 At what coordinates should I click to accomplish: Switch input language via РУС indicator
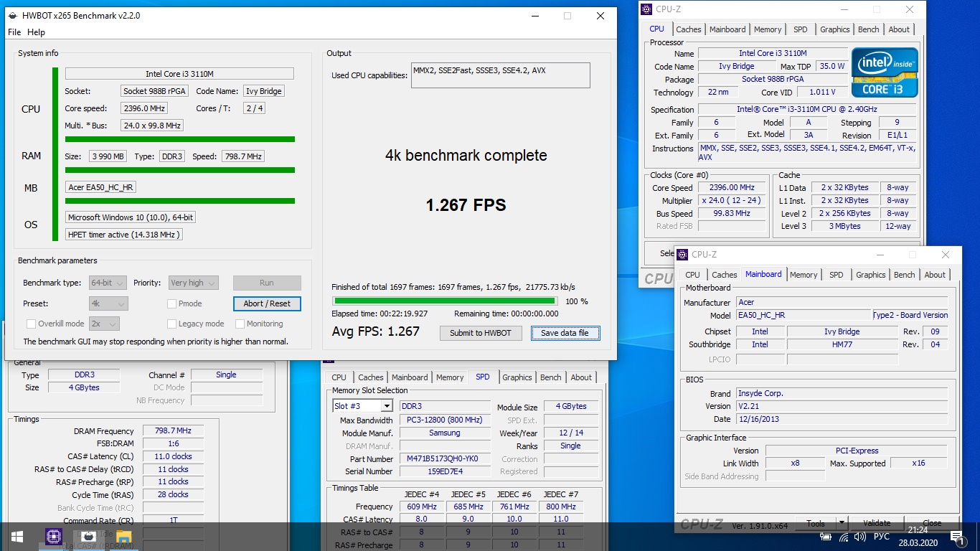click(881, 537)
